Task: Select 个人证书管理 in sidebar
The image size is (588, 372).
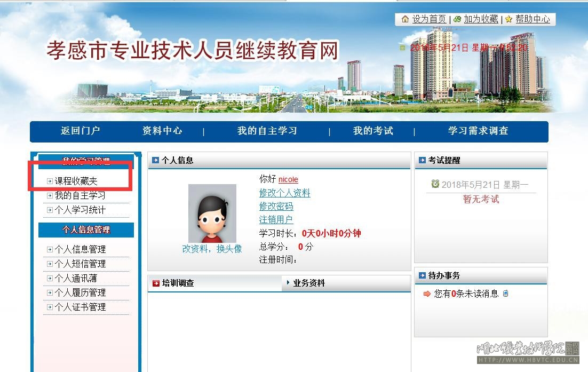Action: [x=80, y=307]
